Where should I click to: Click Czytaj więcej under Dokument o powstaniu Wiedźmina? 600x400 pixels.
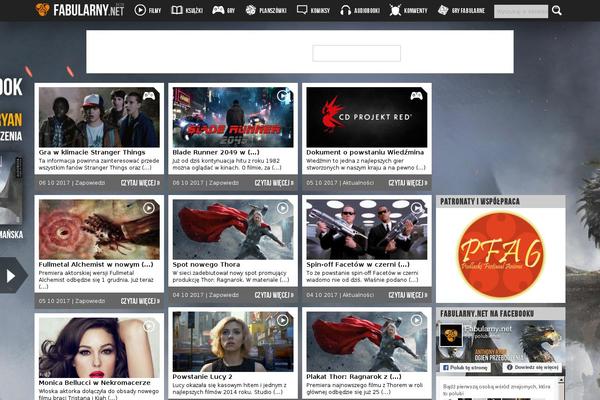point(408,183)
